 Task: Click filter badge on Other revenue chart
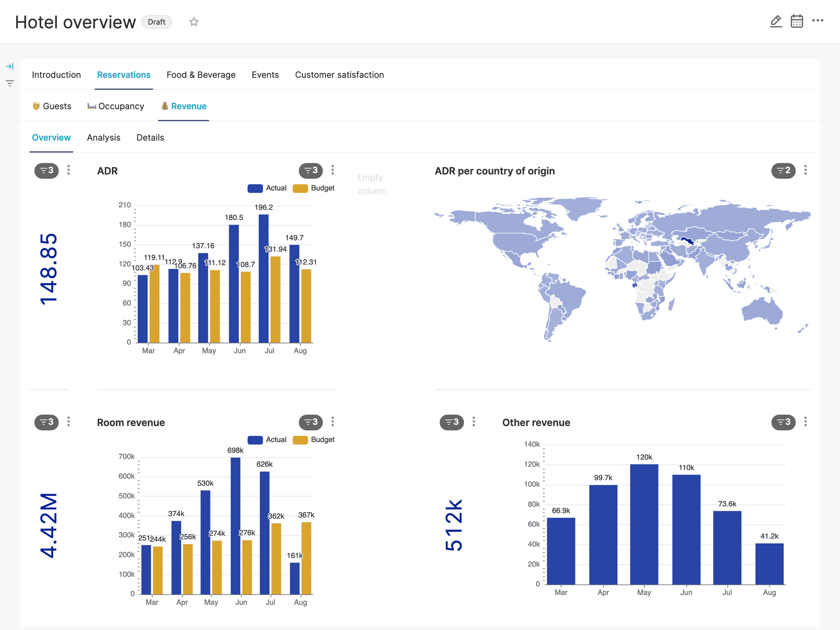pyautogui.click(x=783, y=422)
